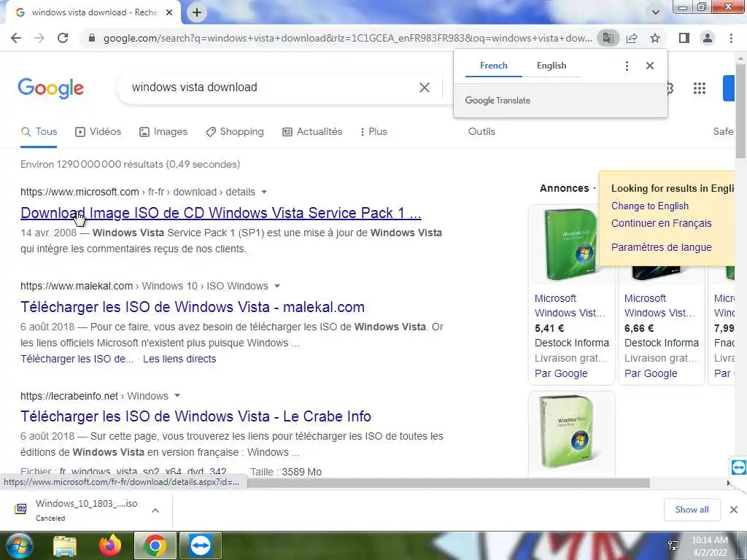The height and width of the screenshot is (560, 747).
Task: Expand the Plus search options
Action: [x=373, y=132]
